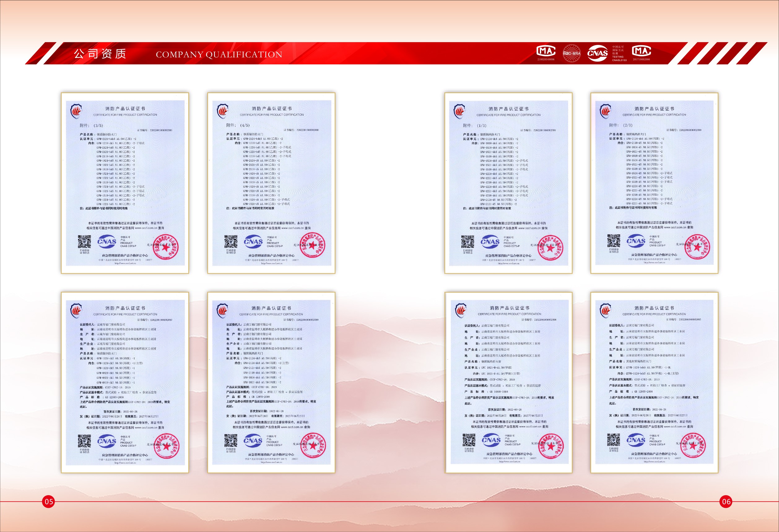The image size is (779, 532).
Task: Click the QR code on the bottom-left certificate
Action: 85,441
